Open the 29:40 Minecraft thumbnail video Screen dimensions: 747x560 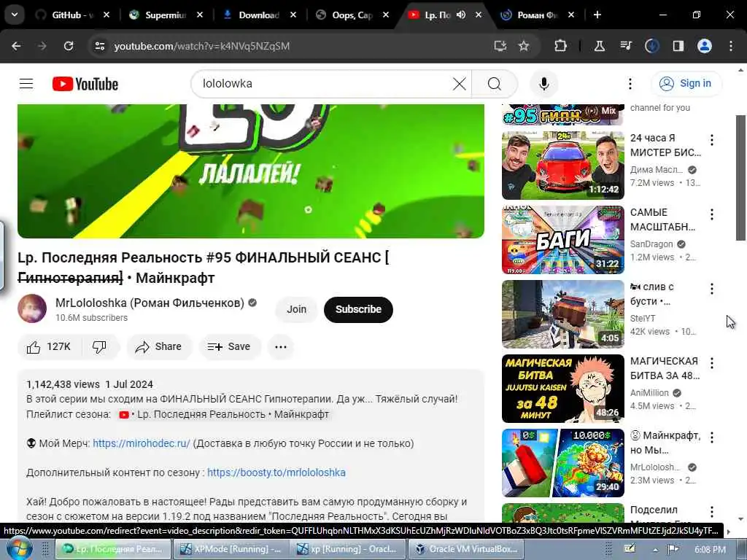pos(562,462)
